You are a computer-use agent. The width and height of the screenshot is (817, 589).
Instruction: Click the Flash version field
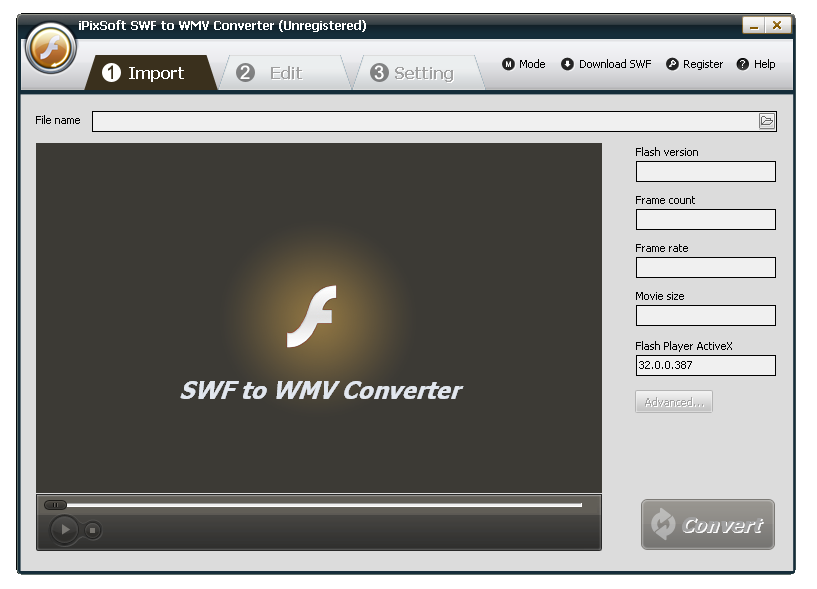(x=705, y=171)
